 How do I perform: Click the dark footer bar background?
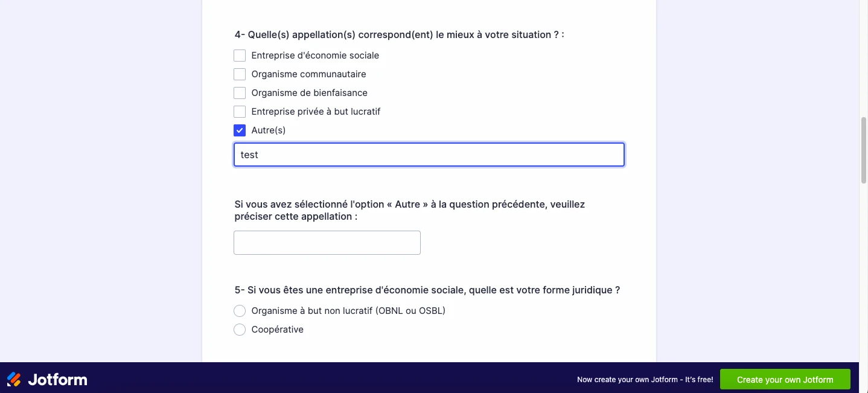362,379
